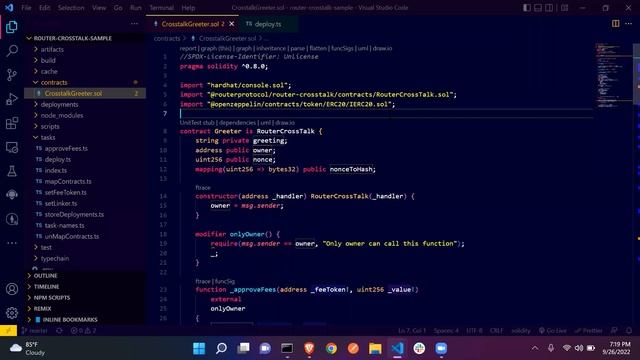Expand the OUTLINE section

(45, 276)
